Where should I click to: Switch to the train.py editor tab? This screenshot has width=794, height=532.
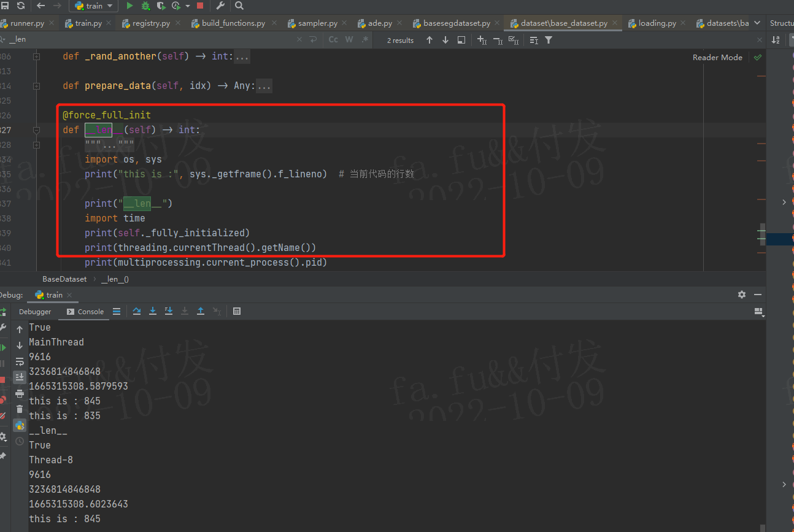(x=86, y=22)
